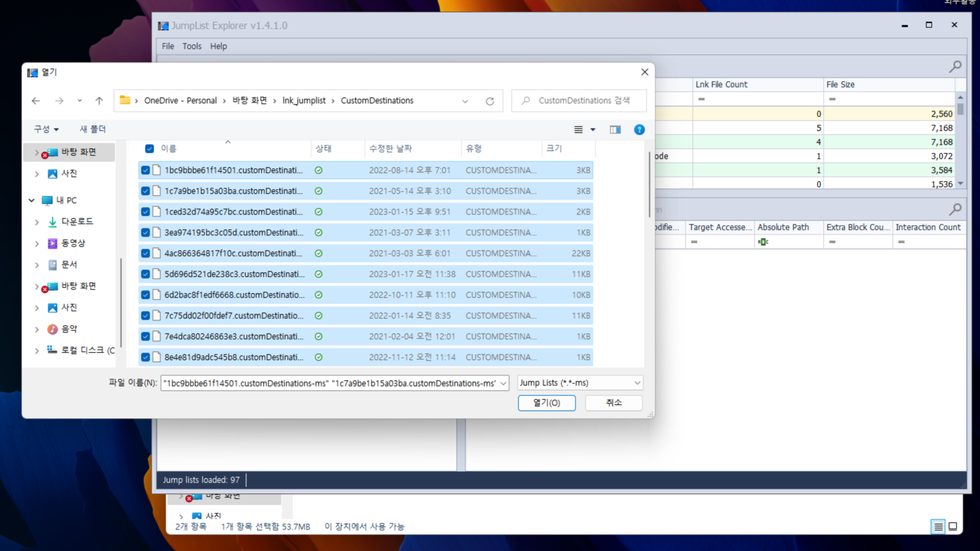980x551 pixels.
Task: Uncheck file 5d696d521de238c3.customDestinations
Action: tap(146, 274)
